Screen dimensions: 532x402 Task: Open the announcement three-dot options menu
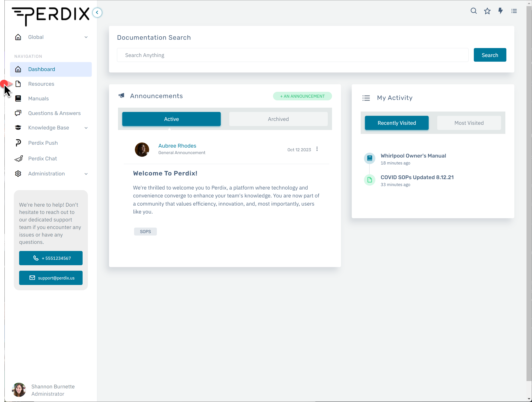pos(317,149)
